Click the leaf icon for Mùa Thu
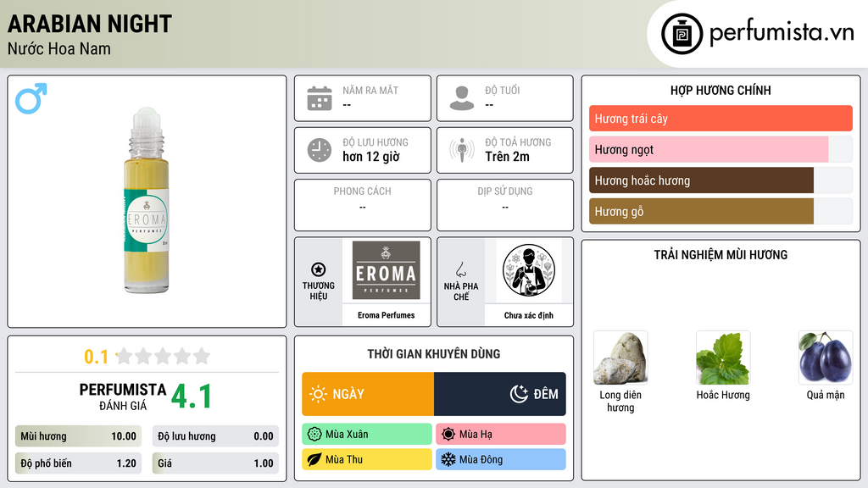Viewport: 868px width, 488px height. tap(314, 459)
